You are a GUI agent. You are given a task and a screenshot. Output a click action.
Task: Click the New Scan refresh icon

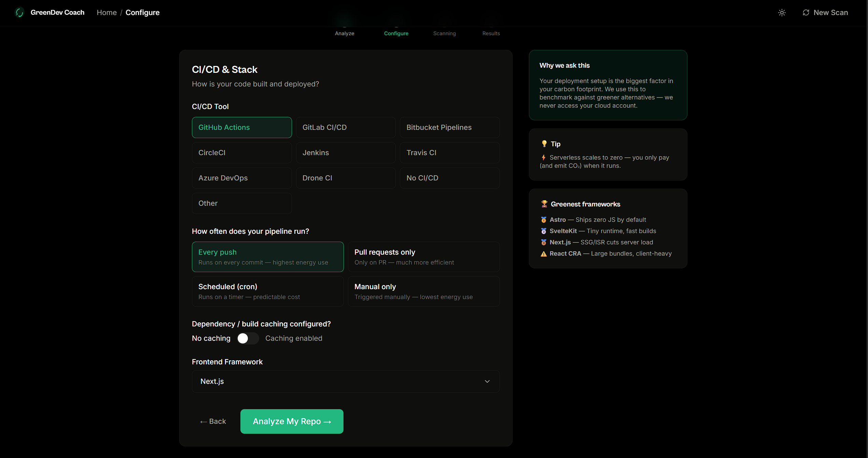point(806,13)
